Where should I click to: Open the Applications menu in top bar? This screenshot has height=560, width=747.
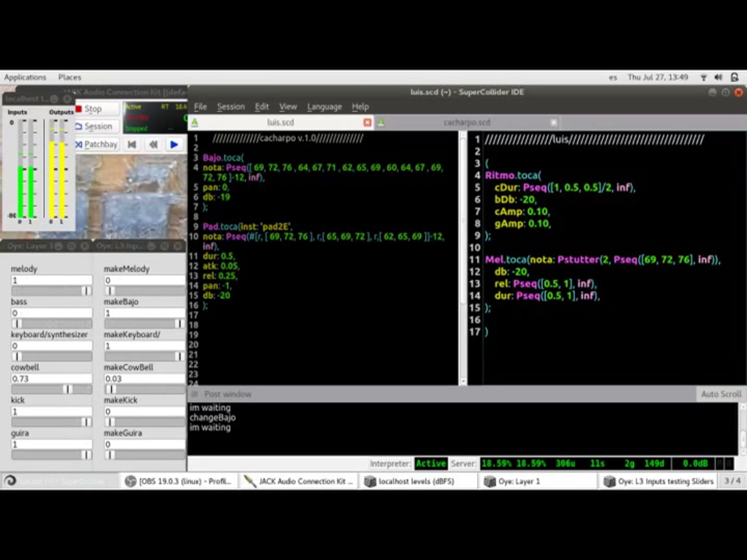[x=25, y=77]
